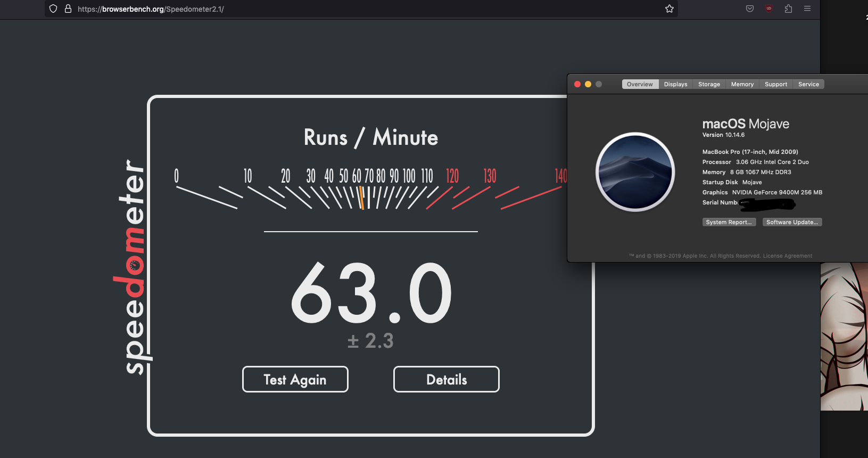Screen dimensions: 868x458
Task: Click the Details button
Action: coord(447,379)
